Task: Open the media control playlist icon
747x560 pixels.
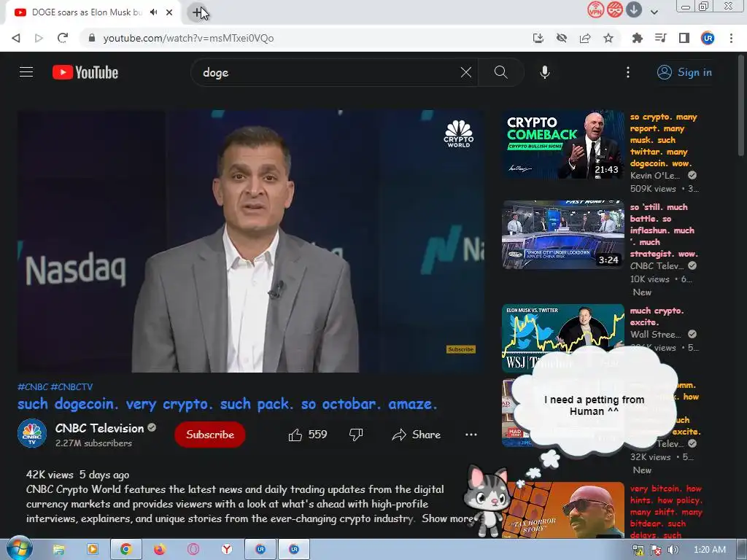Action: pyautogui.click(x=660, y=38)
